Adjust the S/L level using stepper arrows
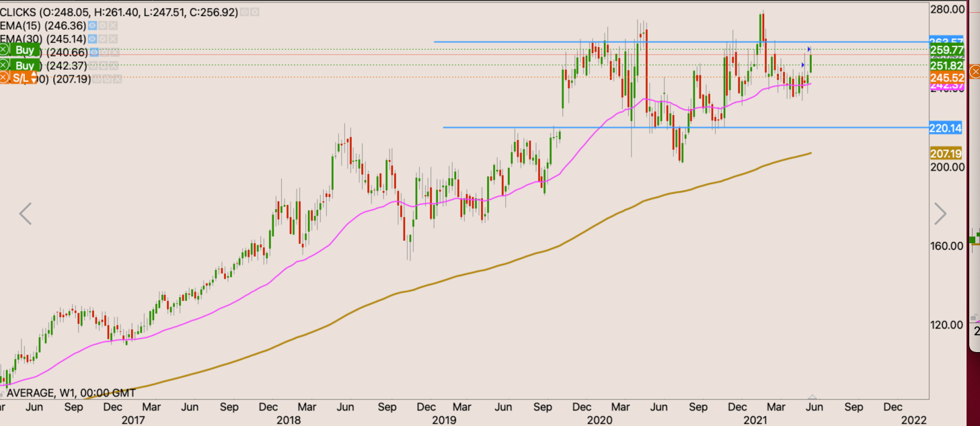This screenshot has height=426, width=980. (34, 78)
